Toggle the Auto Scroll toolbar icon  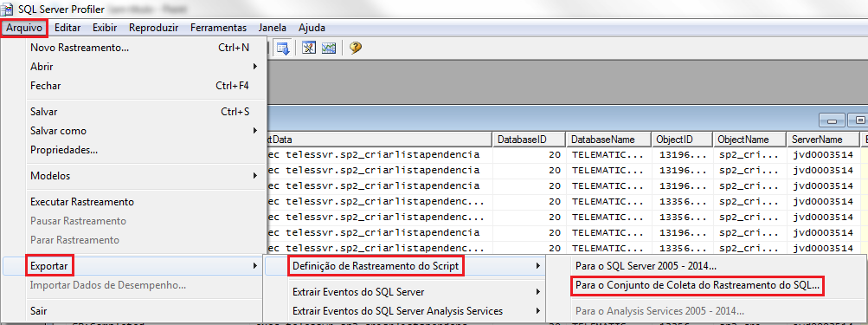coord(284,48)
